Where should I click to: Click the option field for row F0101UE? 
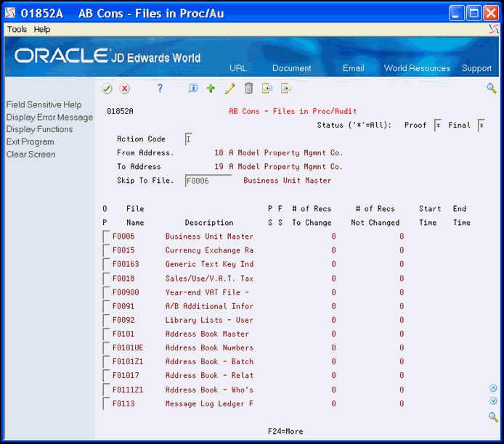click(107, 348)
